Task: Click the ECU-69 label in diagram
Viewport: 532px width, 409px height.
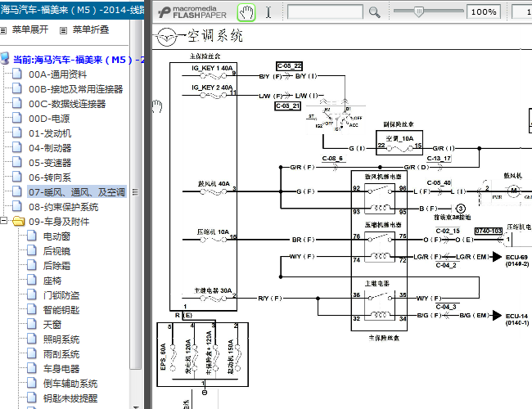Action: pyautogui.click(x=516, y=258)
